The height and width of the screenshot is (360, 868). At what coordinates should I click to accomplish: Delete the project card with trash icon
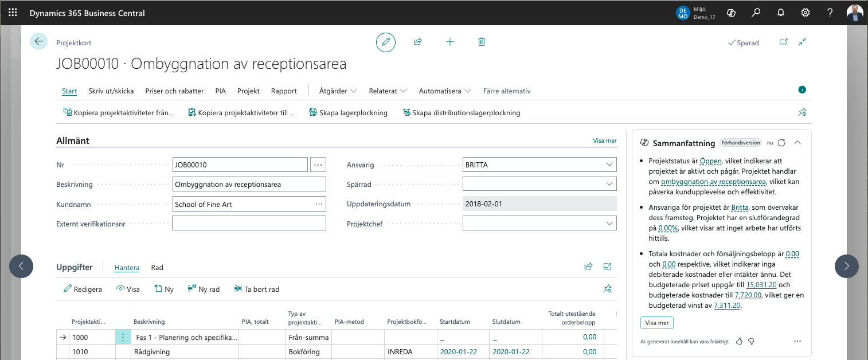482,42
